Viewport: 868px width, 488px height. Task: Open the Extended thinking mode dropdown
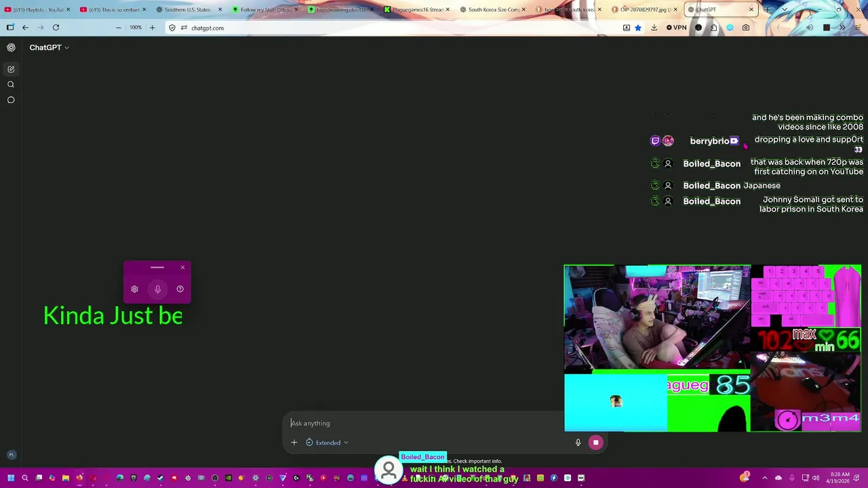(x=327, y=443)
